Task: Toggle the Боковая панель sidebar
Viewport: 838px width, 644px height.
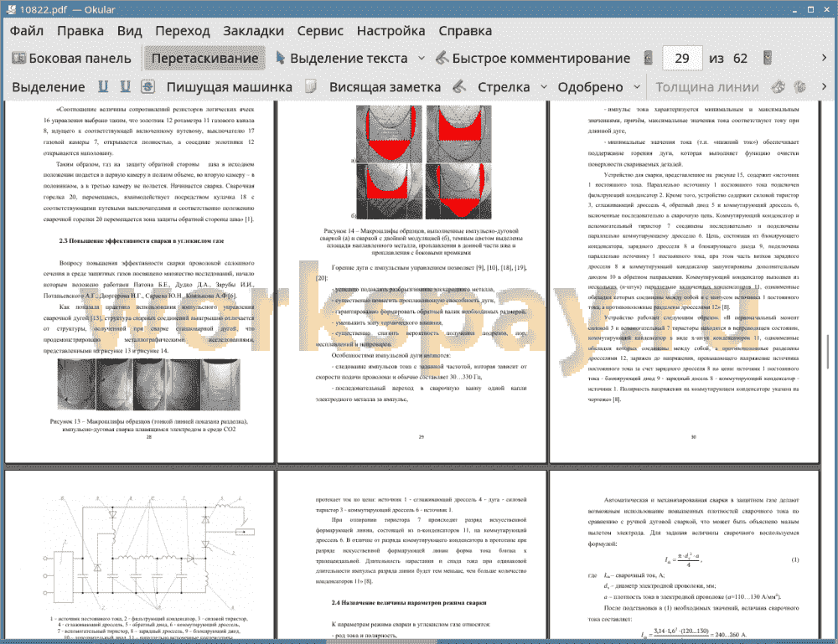Action: 71,59
